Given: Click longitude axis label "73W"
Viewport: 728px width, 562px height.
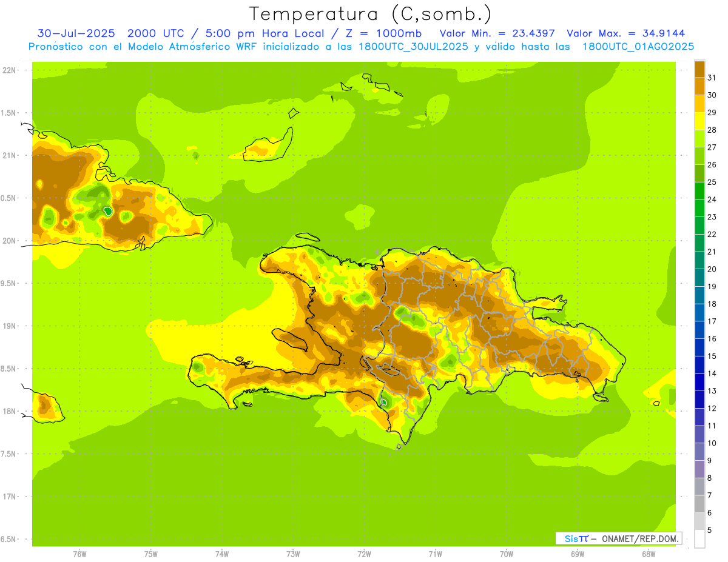Looking at the screenshot, I should click(x=293, y=554).
